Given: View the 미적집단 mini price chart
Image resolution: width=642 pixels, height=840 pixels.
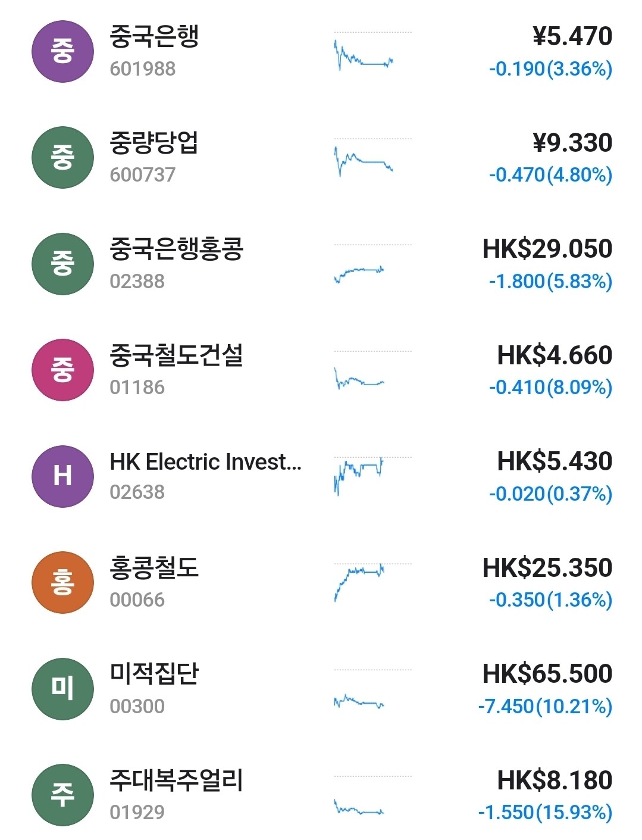Looking at the screenshot, I should pyautogui.click(x=360, y=701).
